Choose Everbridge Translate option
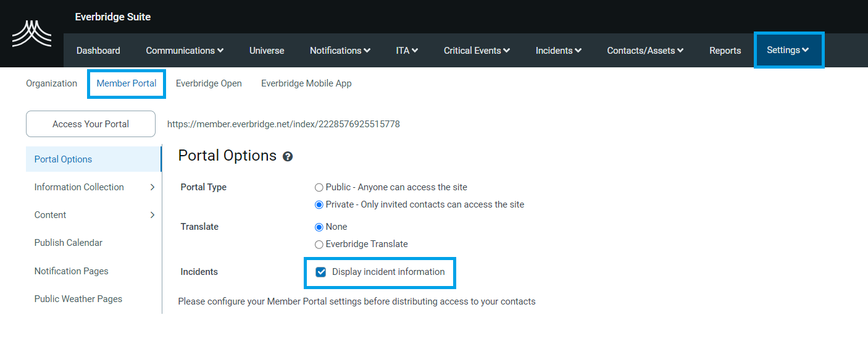 click(x=319, y=244)
